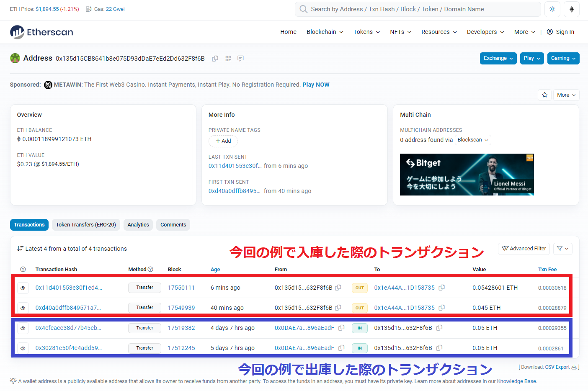Open the Gaming dropdown button
The image size is (588, 391).
563,58
